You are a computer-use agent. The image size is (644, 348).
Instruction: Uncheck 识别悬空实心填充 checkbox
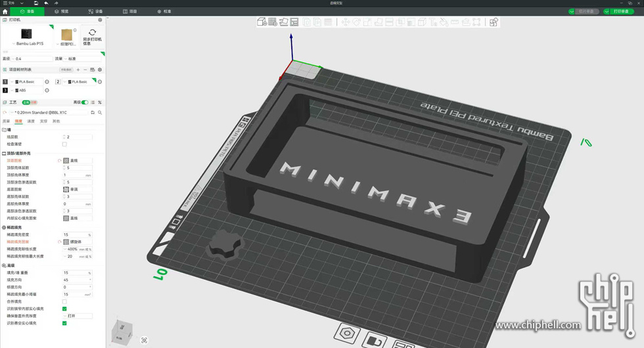[x=64, y=323]
